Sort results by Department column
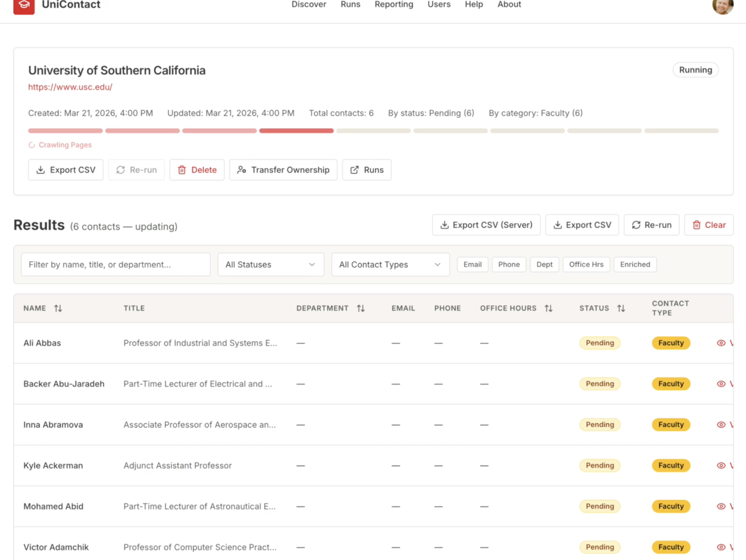The height and width of the screenshot is (560, 746). 361,308
